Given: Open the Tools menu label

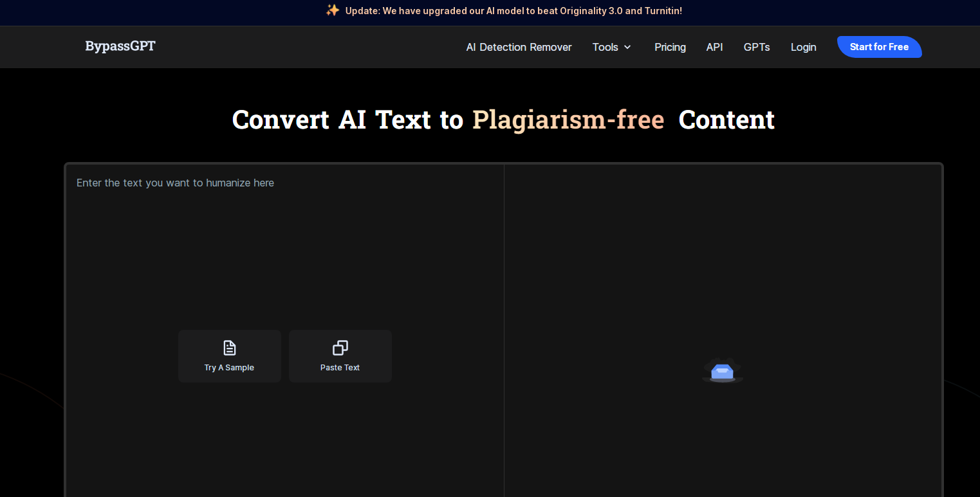Looking at the screenshot, I should (x=605, y=47).
